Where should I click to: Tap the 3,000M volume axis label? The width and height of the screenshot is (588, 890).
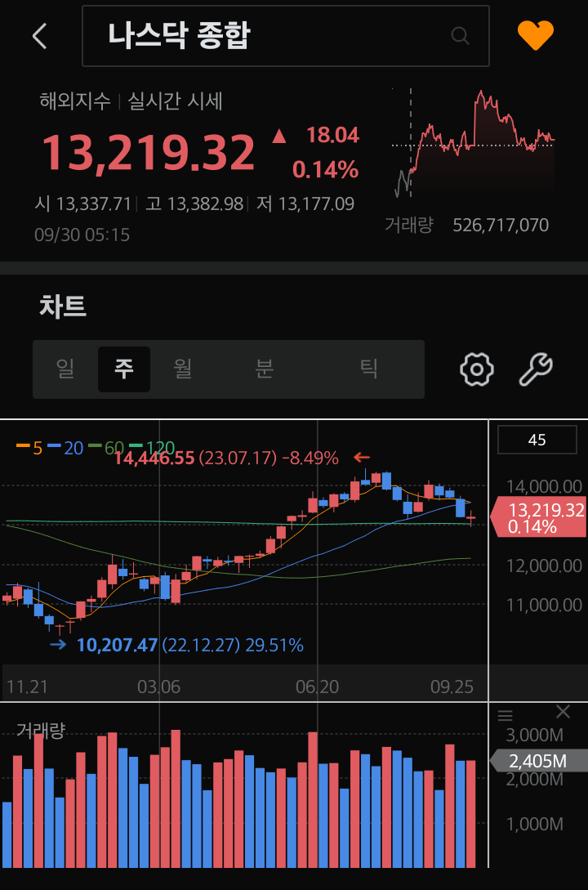[534, 735]
